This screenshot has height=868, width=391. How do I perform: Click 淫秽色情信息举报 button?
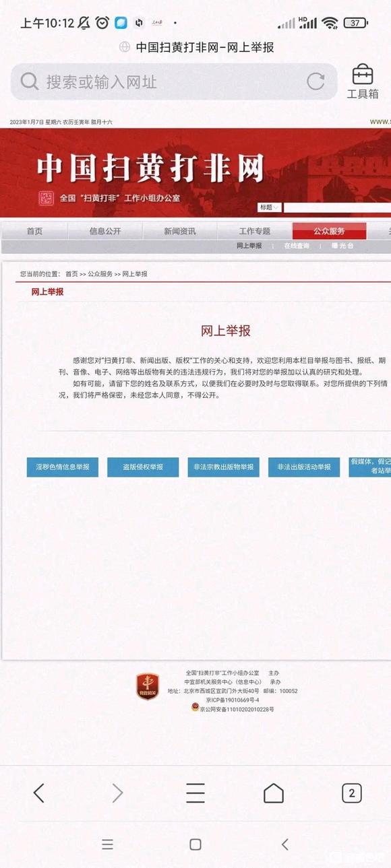pos(63,467)
